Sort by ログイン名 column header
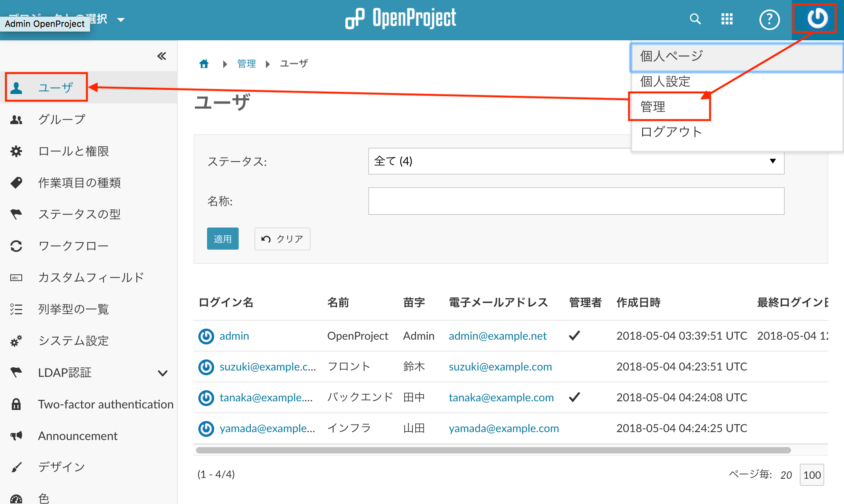Image resolution: width=844 pixels, height=504 pixels. tap(226, 303)
